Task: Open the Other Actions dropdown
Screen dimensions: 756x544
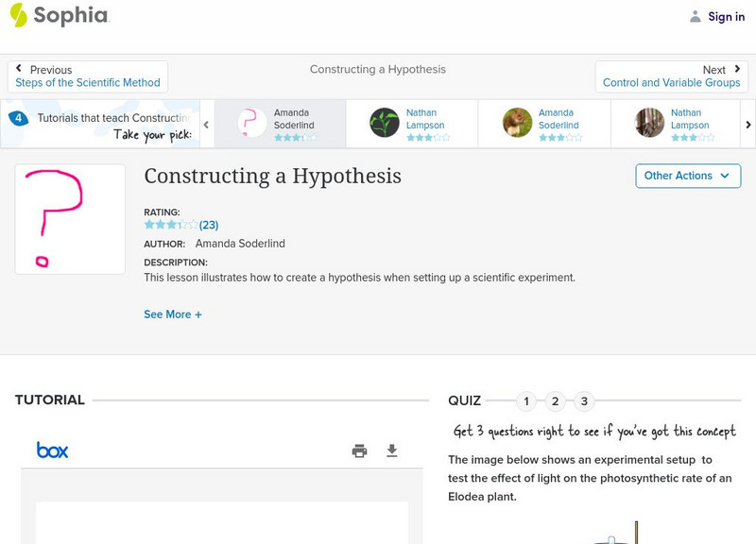Action: point(687,176)
